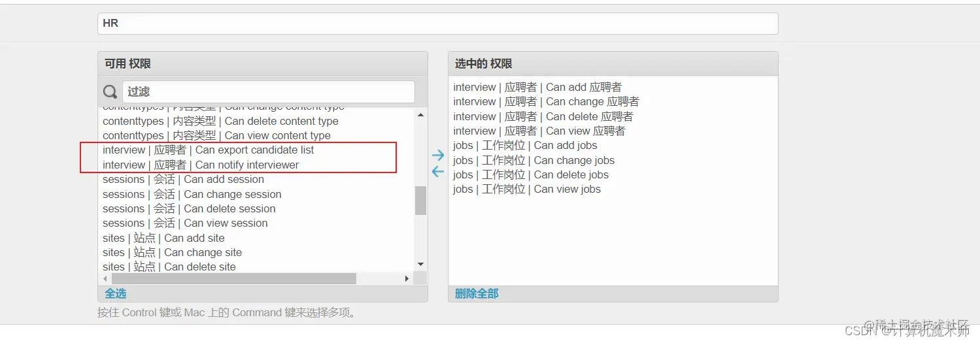
Task: Select 'Can delete site' permission
Action: [169, 267]
